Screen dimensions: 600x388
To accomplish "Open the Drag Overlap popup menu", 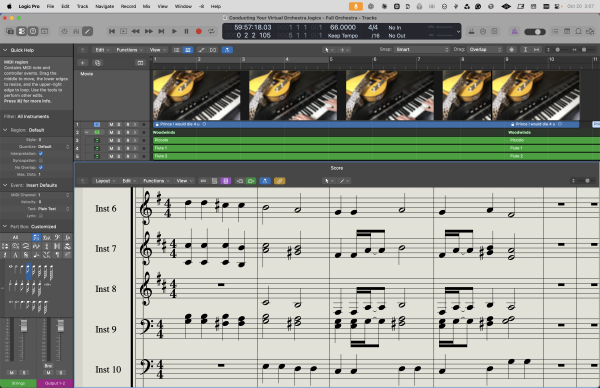I will pos(484,50).
